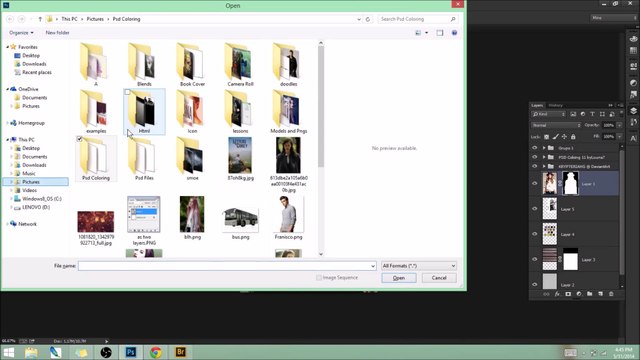Click the fx layer style icon
Image resolution: width=640 pixels, height=360 pixels.
(557, 294)
